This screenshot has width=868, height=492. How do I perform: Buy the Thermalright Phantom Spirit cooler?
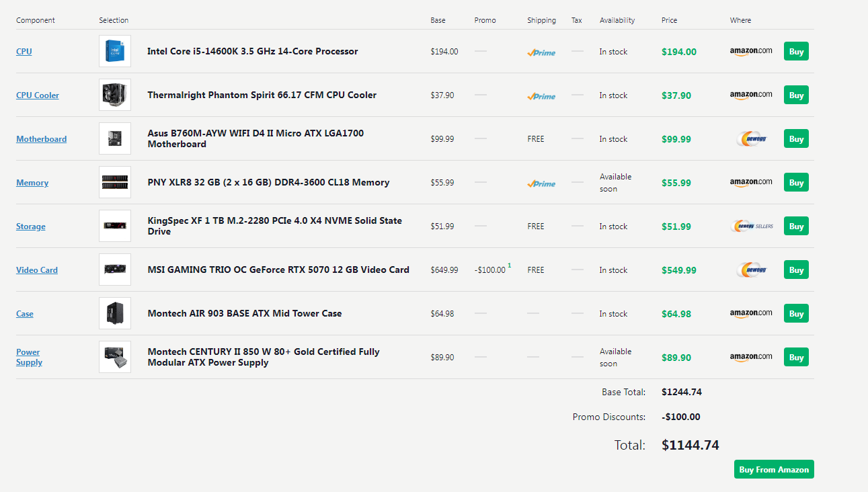tap(796, 95)
